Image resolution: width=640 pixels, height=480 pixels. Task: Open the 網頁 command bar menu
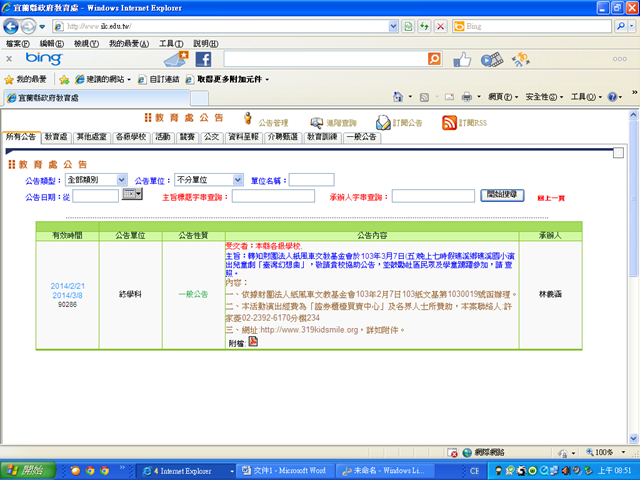point(503,97)
